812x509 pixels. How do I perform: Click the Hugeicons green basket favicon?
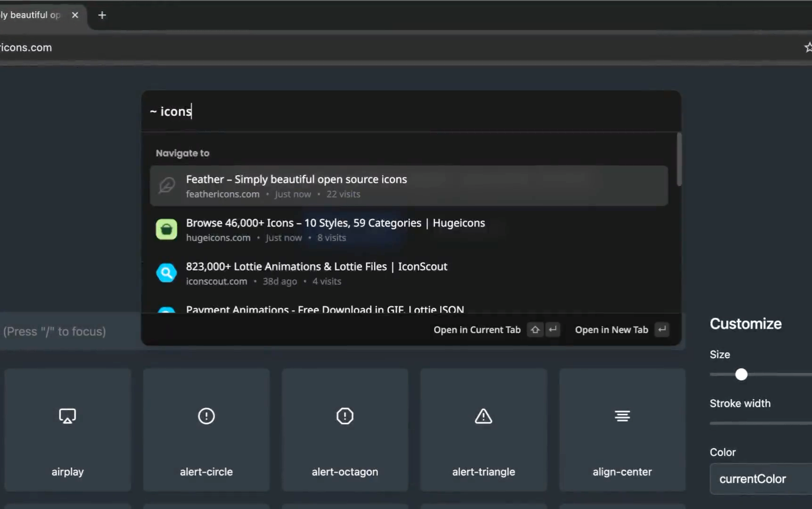coord(166,230)
